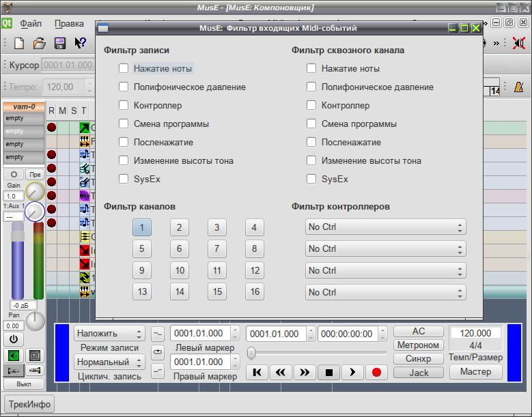Toggle channel 16 button in Фильтр каналов
The image size is (532, 417).
[x=255, y=291]
